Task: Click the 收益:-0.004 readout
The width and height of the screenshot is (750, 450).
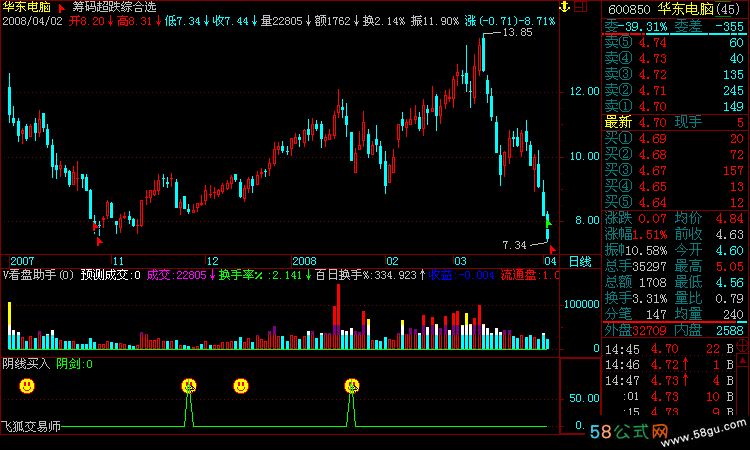Action: point(461,275)
